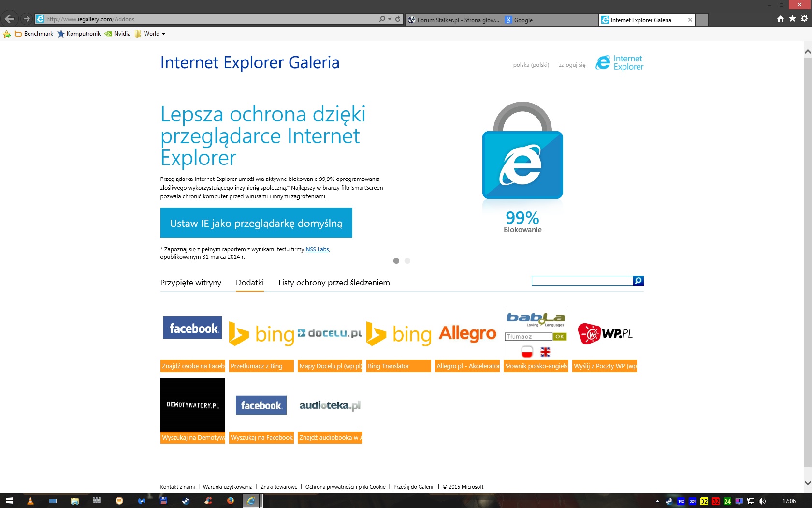Open the Nvidia bookmark

click(x=118, y=34)
